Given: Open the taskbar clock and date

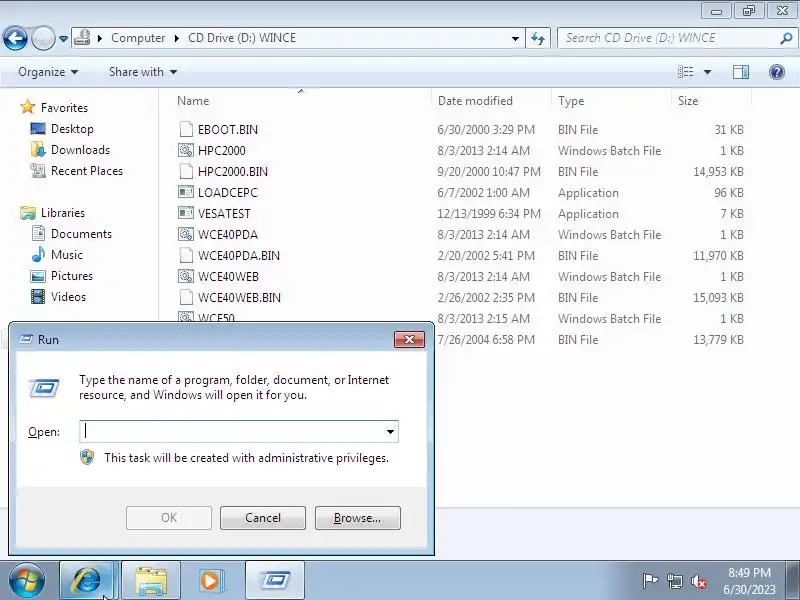Looking at the screenshot, I should (749, 581).
